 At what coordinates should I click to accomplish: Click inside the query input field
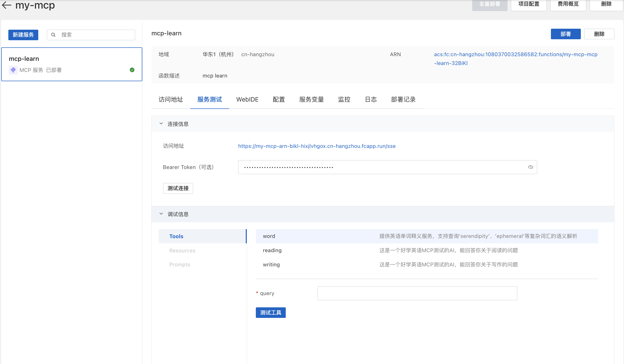click(x=417, y=293)
